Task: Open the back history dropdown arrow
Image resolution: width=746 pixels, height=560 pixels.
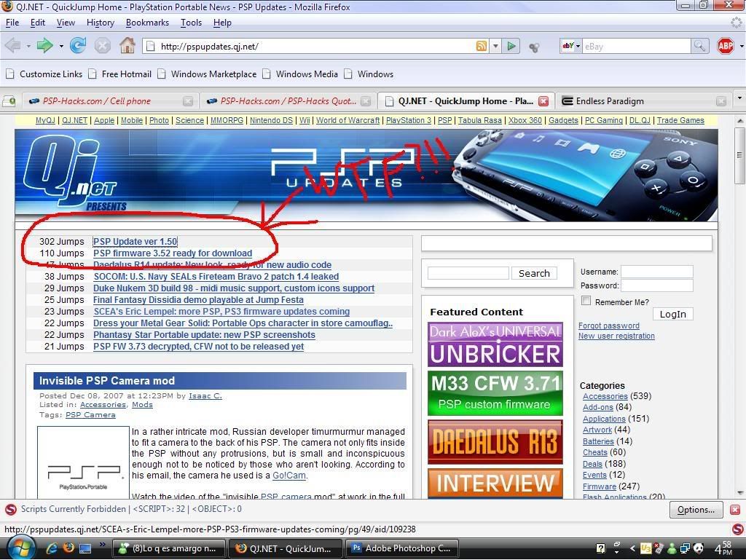Action: pyautogui.click(x=28, y=46)
